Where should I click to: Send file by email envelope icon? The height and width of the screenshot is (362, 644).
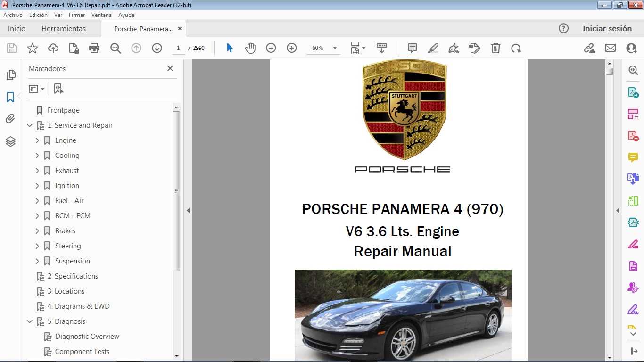611,48
